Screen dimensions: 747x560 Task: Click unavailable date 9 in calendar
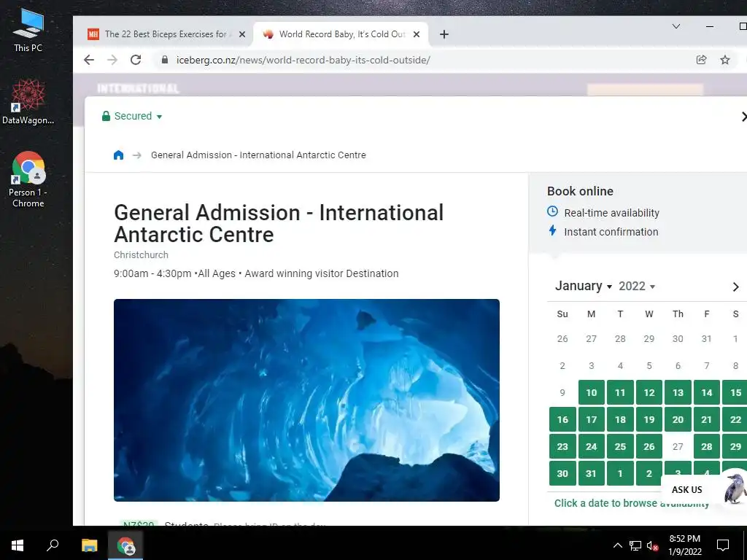point(562,392)
